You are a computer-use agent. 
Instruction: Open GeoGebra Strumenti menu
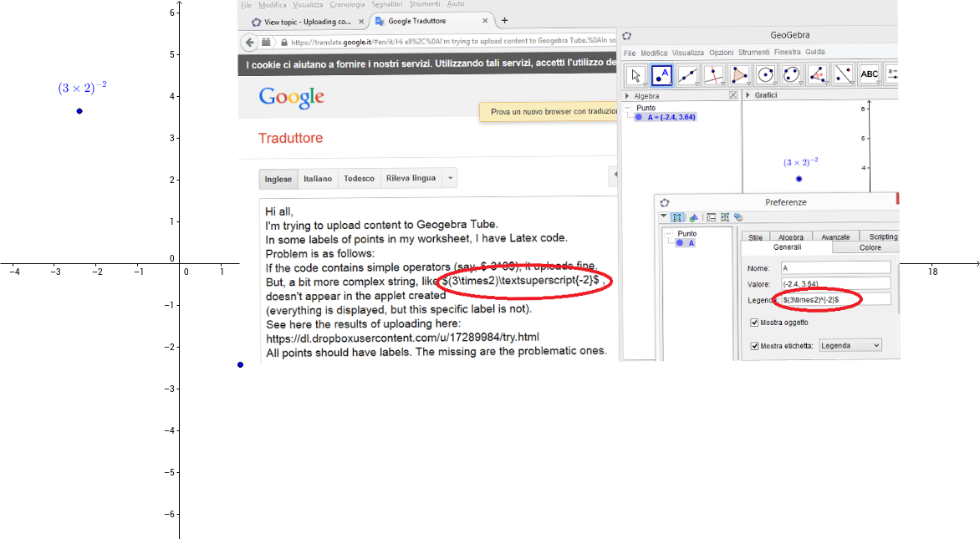pyautogui.click(x=753, y=53)
